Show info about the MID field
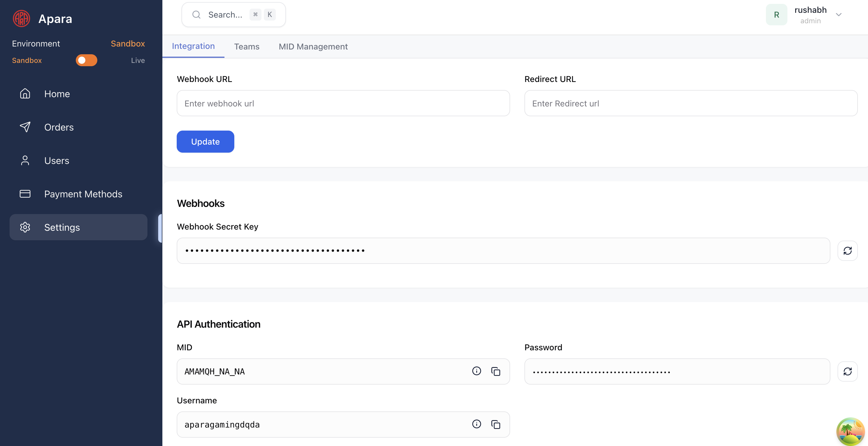868x446 pixels. click(x=476, y=371)
